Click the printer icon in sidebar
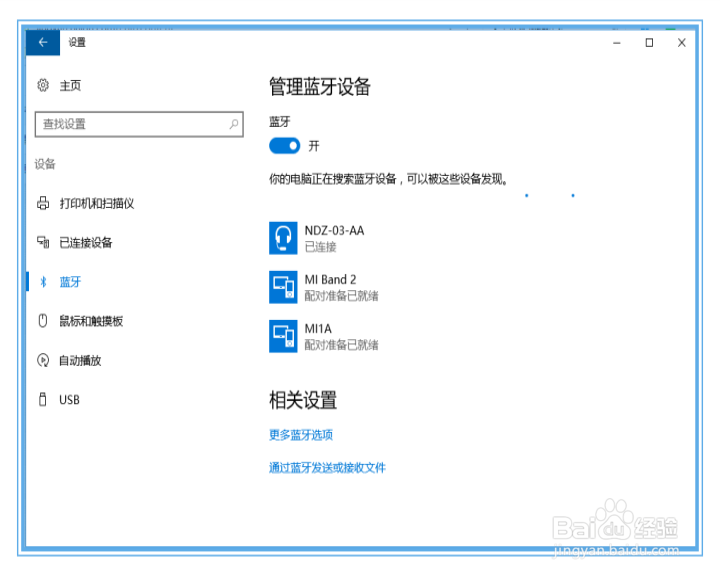 pyautogui.click(x=43, y=203)
